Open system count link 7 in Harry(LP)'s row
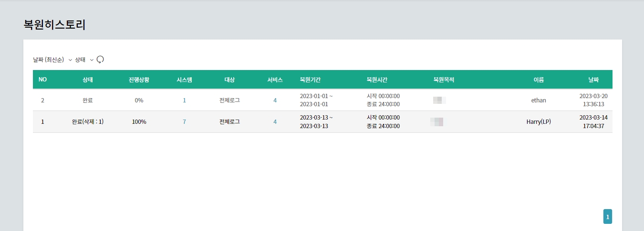Image resolution: width=644 pixels, height=231 pixels. coord(184,122)
